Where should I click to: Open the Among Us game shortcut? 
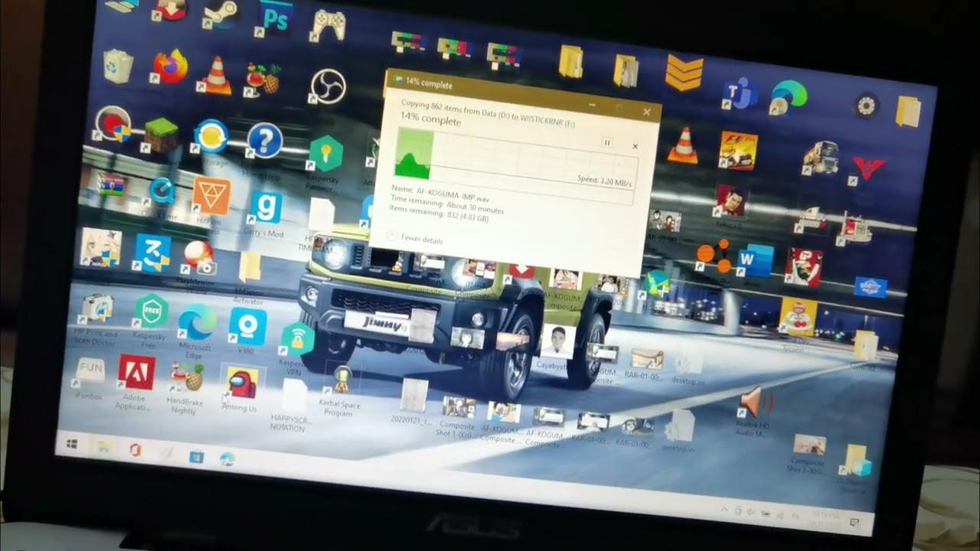click(241, 382)
